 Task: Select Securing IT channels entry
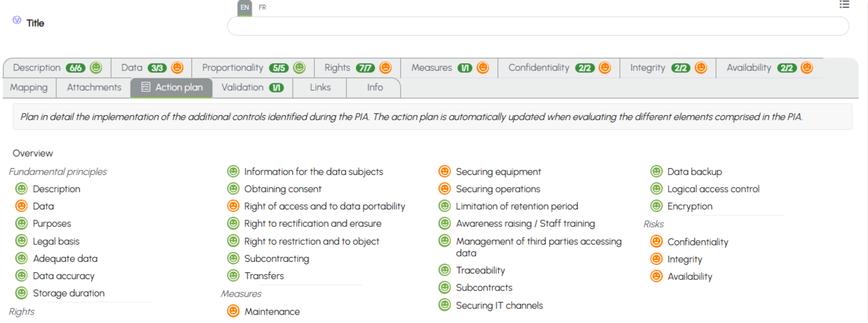tap(499, 305)
